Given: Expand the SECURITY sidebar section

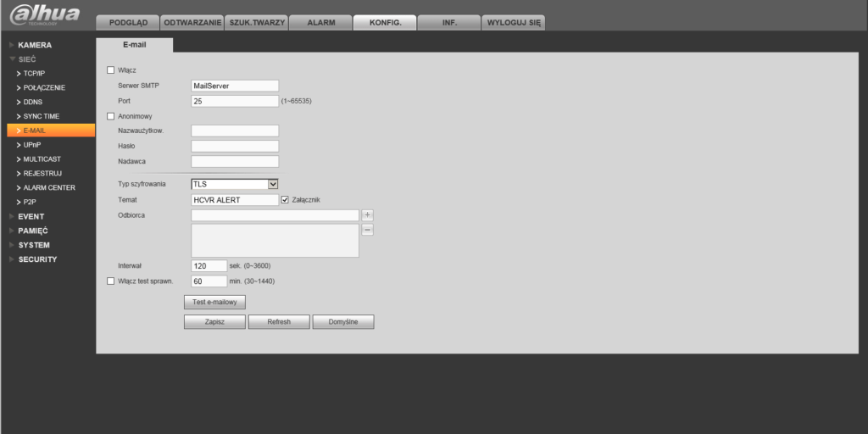Looking at the screenshot, I should point(37,259).
